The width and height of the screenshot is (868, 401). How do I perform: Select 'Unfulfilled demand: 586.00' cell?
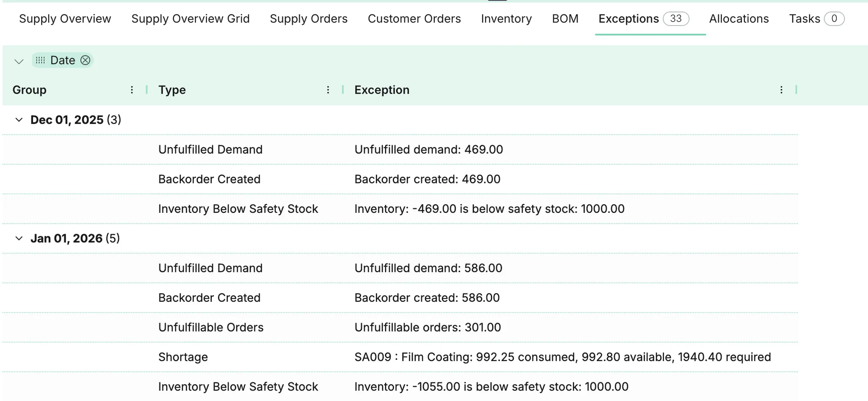tap(428, 268)
